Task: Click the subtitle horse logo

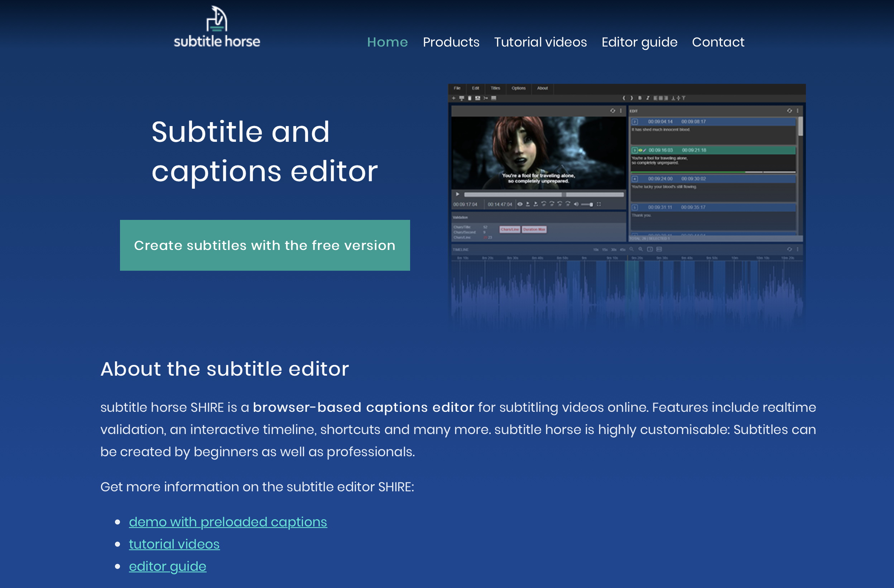Action: coord(217,28)
